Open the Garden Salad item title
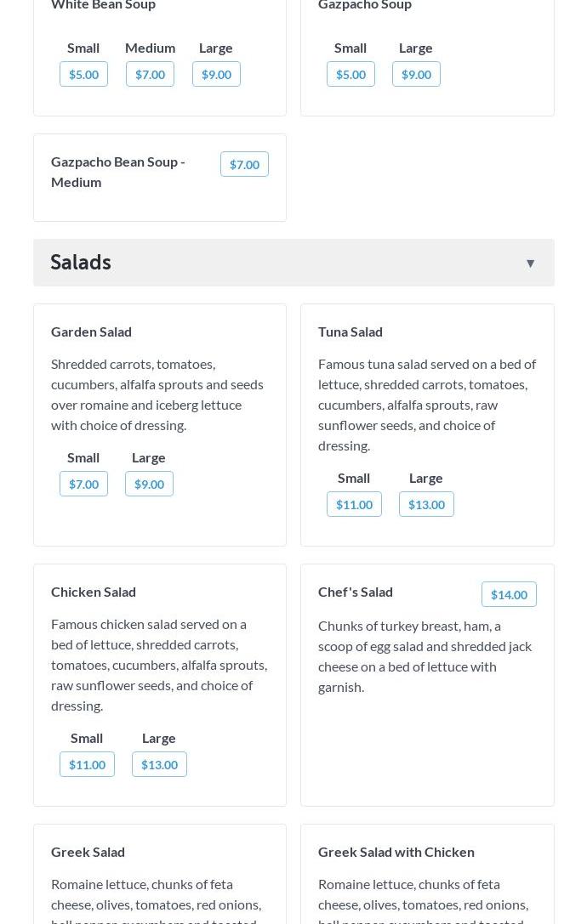 [x=91, y=332]
